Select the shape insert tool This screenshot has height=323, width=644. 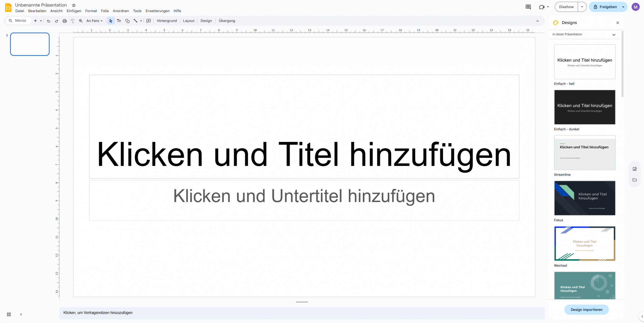coord(127,21)
